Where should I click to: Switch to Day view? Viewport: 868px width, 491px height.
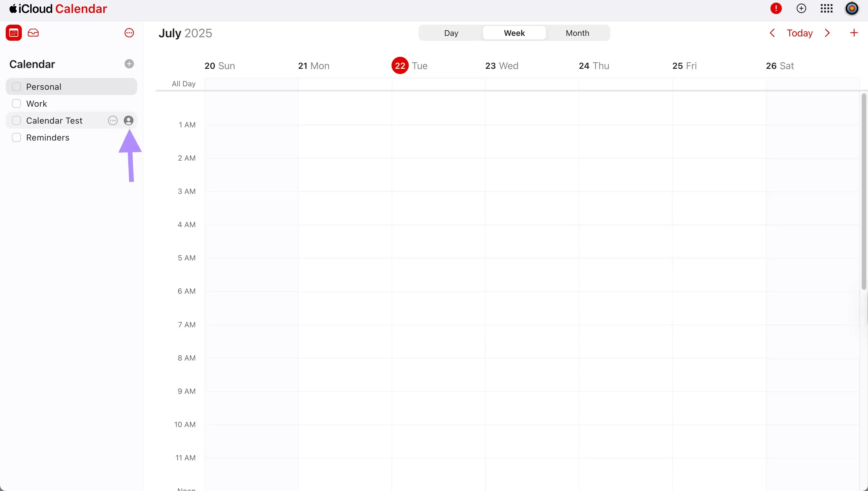pos(451,33)
